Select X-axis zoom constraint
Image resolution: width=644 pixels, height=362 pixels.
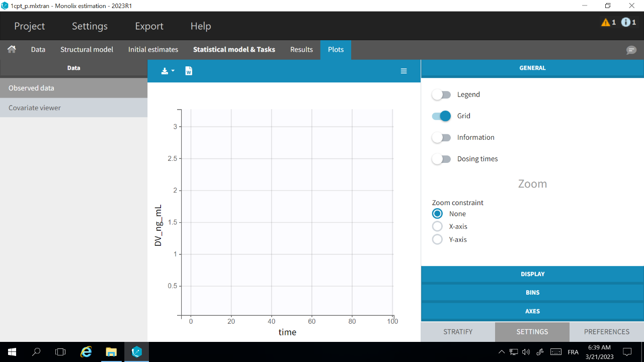click(x=437, y=227)
